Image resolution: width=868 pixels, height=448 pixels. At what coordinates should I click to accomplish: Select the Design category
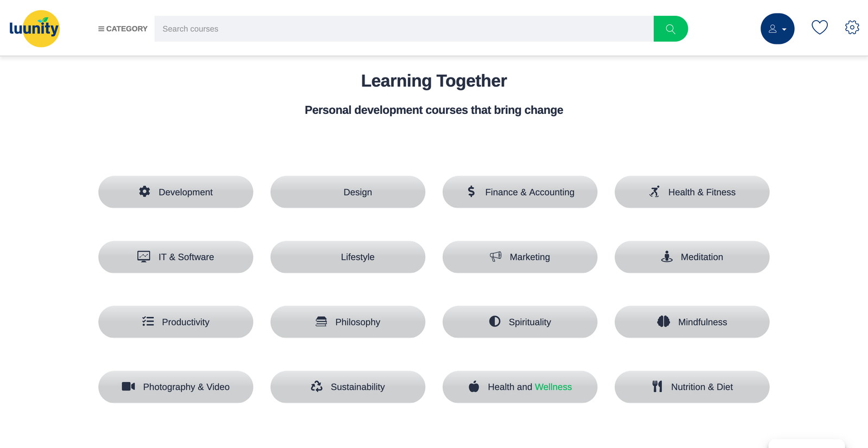(x=348, y=192)
